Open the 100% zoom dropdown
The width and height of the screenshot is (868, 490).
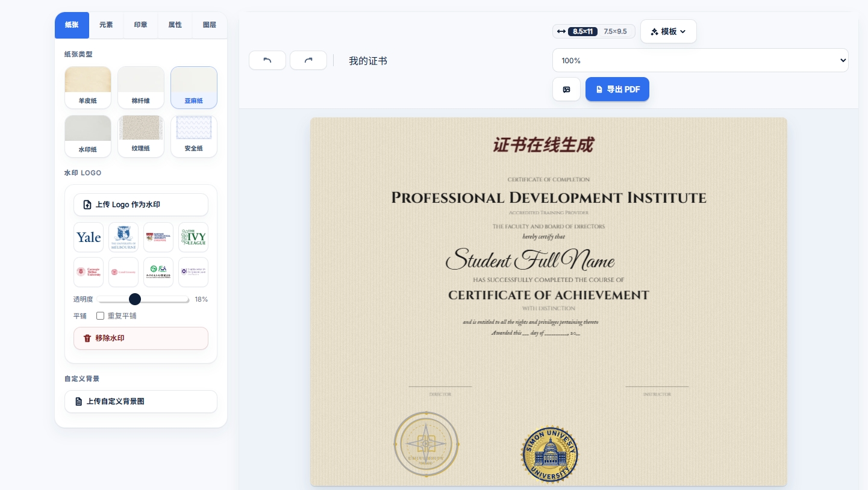point(701,60)
